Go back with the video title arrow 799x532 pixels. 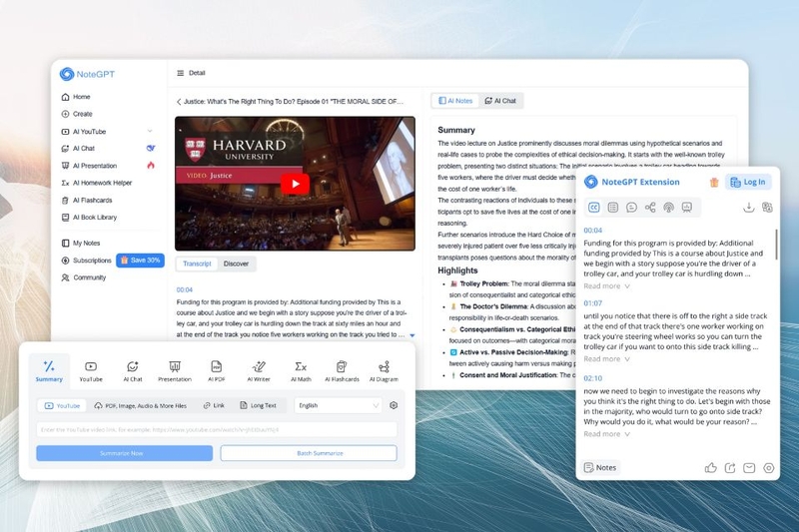pyautogui.click(x=179, y=102)
